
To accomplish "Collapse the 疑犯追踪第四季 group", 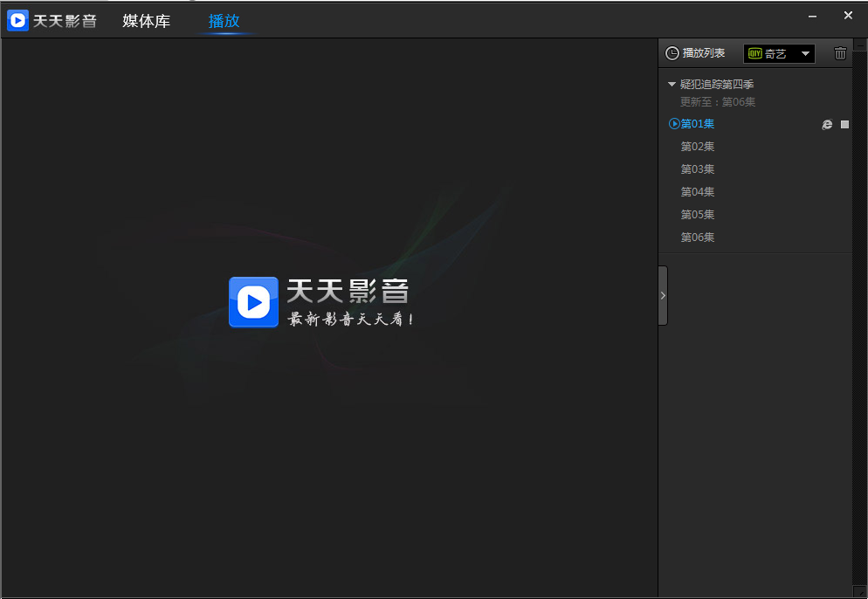I will click(672, 84).
